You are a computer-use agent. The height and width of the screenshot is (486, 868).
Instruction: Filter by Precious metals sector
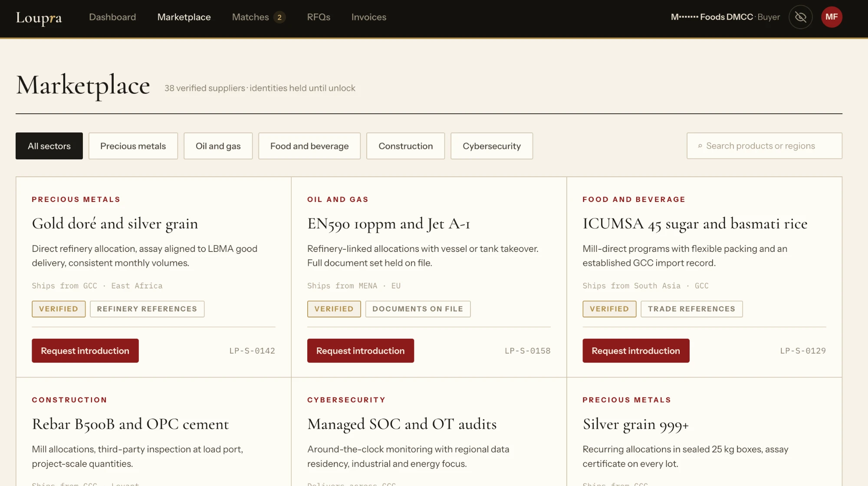click(x=133, y=146)
